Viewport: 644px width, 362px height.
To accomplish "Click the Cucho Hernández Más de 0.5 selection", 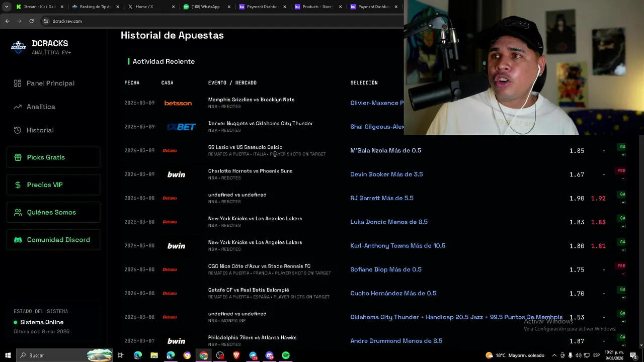I will click(x=393, y=293).
